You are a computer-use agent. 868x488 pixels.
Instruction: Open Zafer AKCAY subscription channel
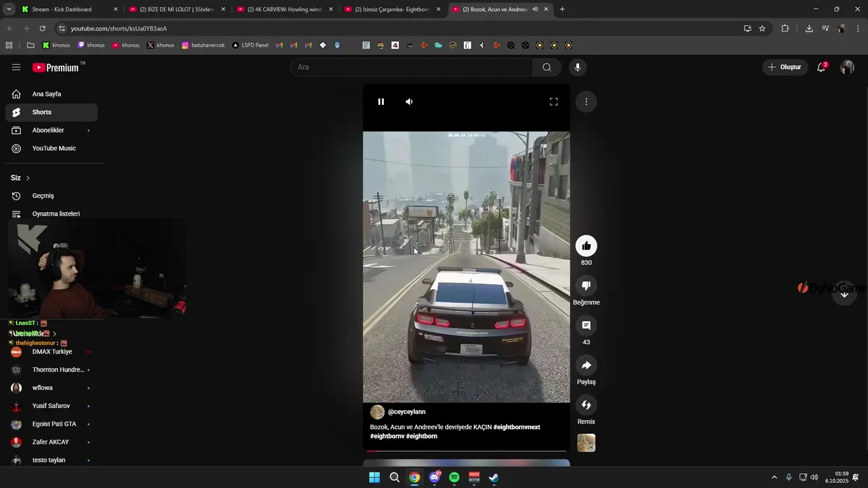[52, 442]
